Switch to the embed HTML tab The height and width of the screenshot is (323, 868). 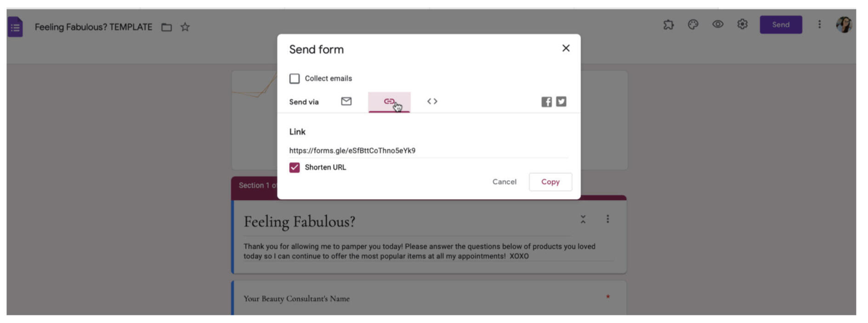click(x=432, y=102)
